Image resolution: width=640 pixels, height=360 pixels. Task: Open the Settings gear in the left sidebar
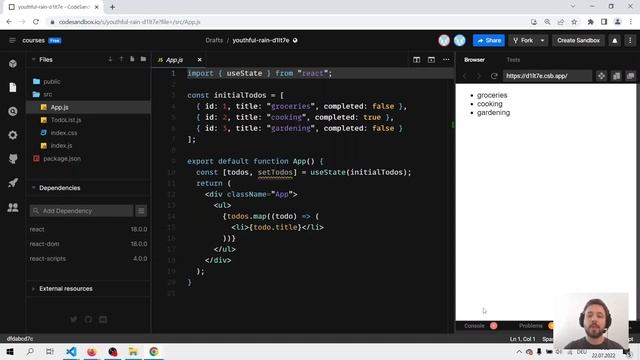point(13,135)
